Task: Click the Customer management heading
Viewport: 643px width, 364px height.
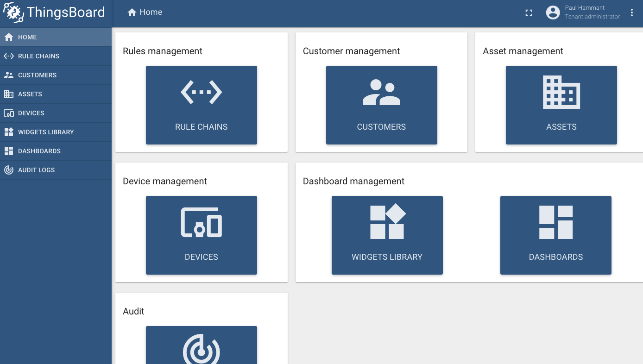Action: point(351,51)
